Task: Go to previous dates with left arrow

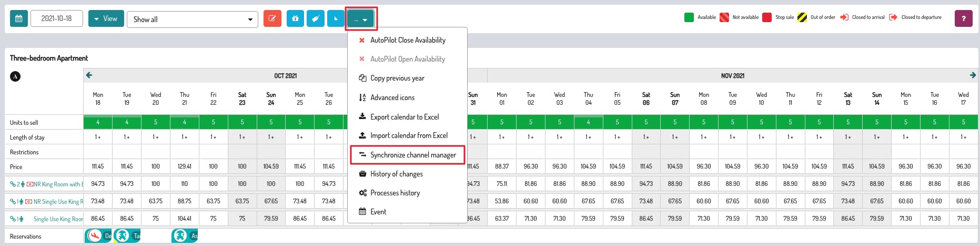Action: point(89,75)
